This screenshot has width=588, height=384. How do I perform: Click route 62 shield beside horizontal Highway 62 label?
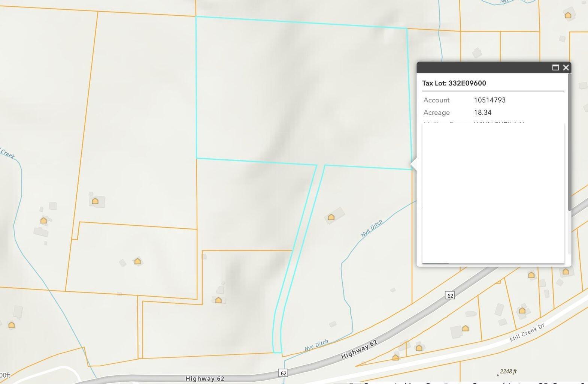click(284, 373)
